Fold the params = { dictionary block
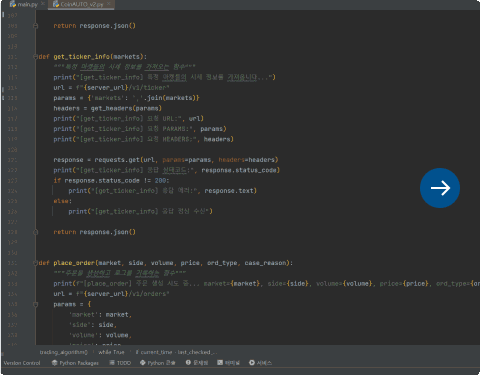The image size is (480, 375). pos(36,304)
